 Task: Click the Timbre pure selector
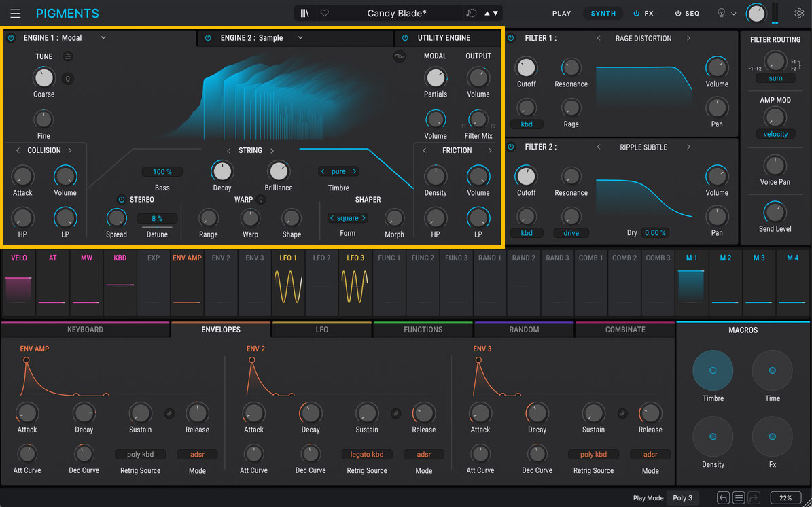click(x=338, y=171)
